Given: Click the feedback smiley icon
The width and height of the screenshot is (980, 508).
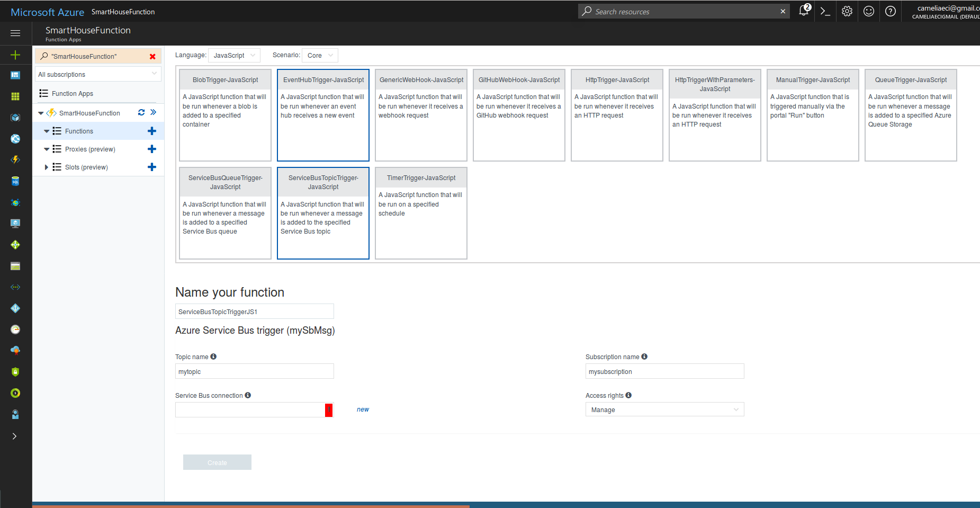Looking at the screenshot, I should pyautogui.click(x=869, y=11).
